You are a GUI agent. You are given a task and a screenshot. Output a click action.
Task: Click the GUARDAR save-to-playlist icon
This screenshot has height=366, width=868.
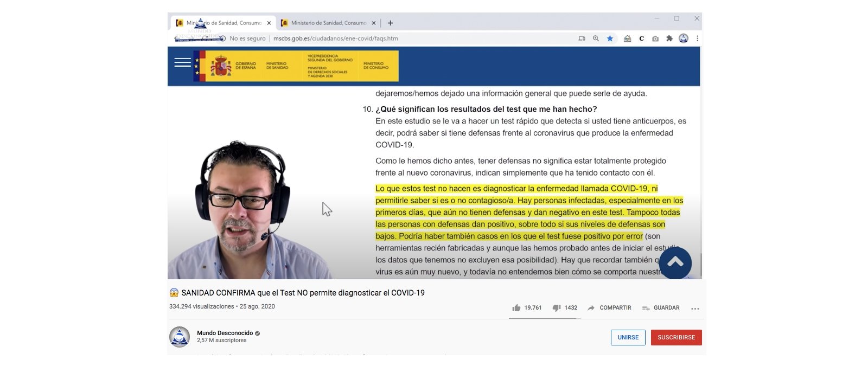646,308
